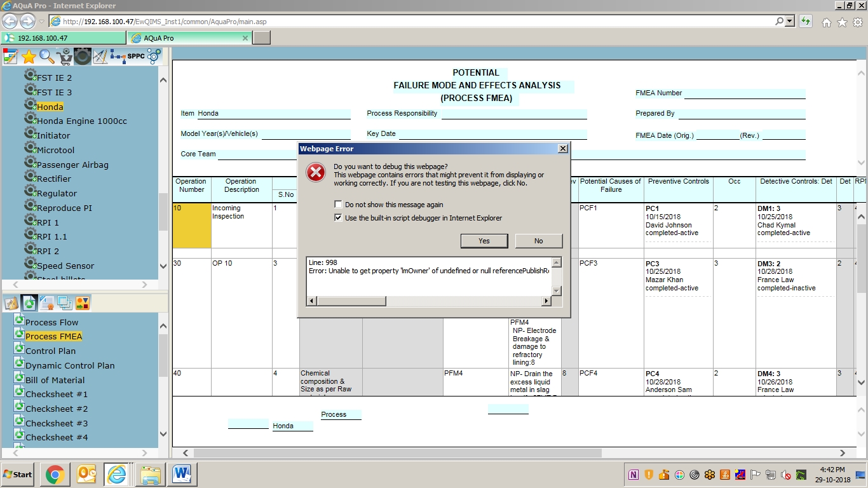The height and width of the screenshot is (488, 868).
Task: Open browser home icon
Action: pos(827,22)
